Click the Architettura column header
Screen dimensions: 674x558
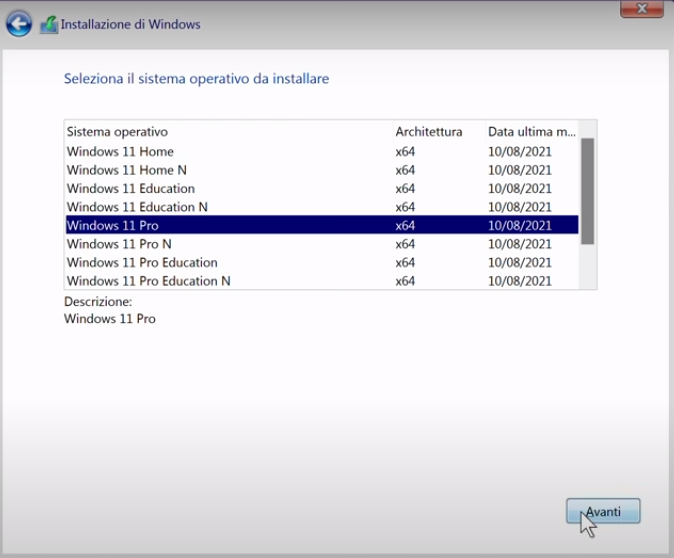439,132
